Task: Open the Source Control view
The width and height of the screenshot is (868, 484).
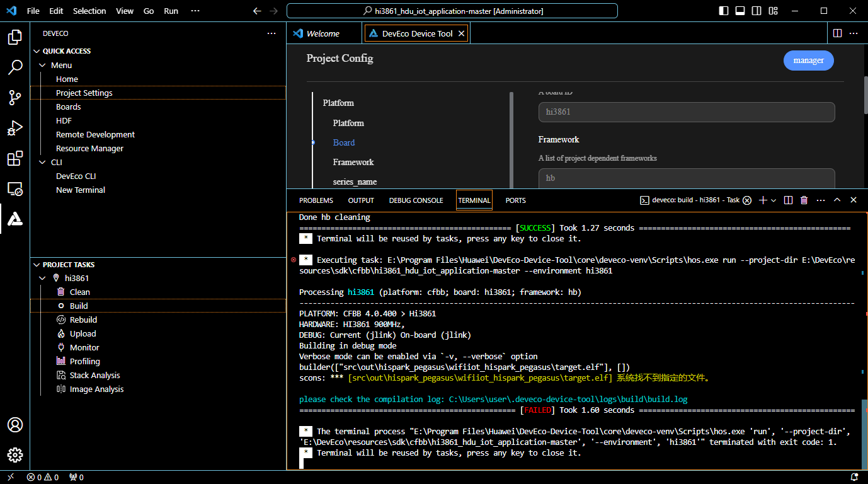Action: click(15, 98)
